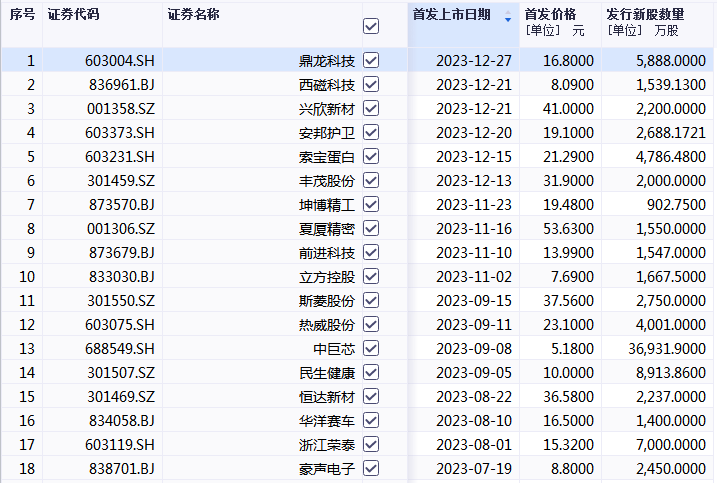Select the 兴欣新材 name cell

327,108
